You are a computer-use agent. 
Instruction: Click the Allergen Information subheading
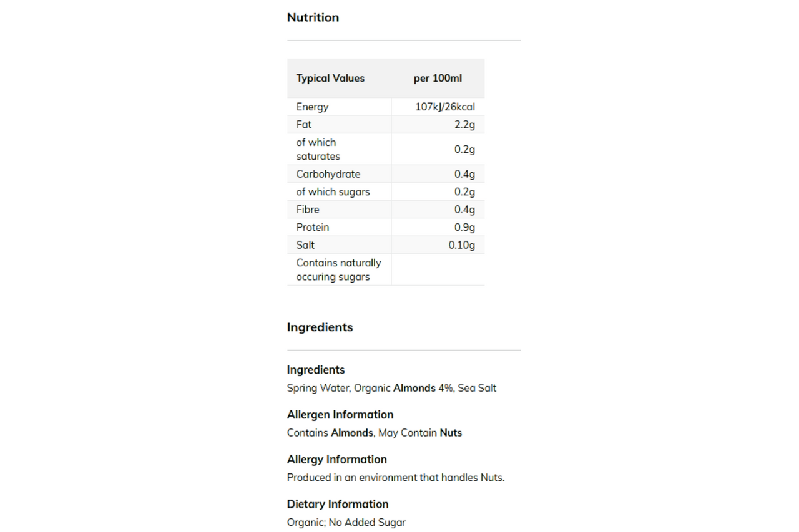340,415
